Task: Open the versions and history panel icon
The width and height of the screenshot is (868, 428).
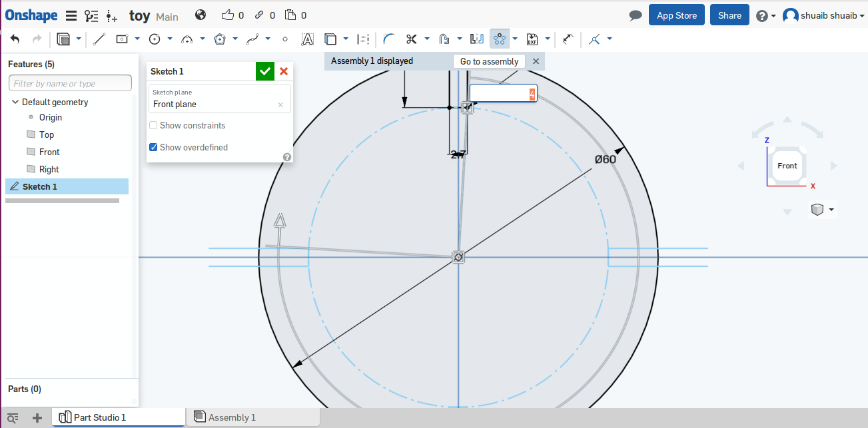Action: click(91, 15)
